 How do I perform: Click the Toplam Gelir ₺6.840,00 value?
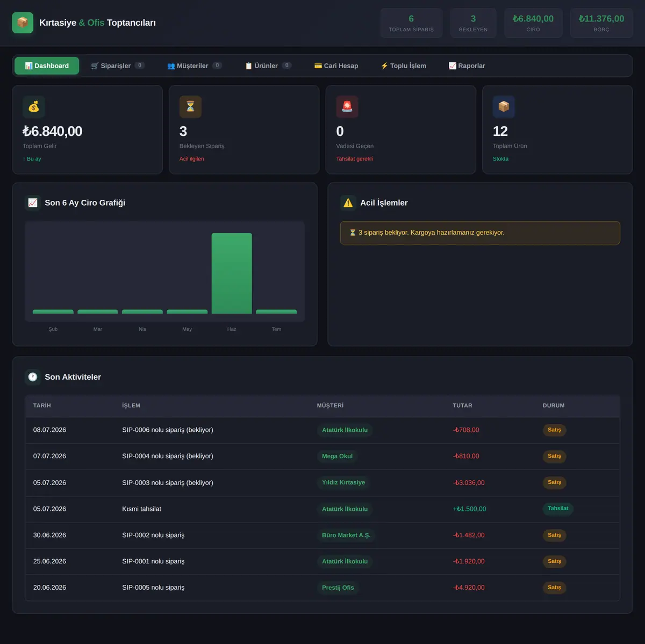pos(52,131)
